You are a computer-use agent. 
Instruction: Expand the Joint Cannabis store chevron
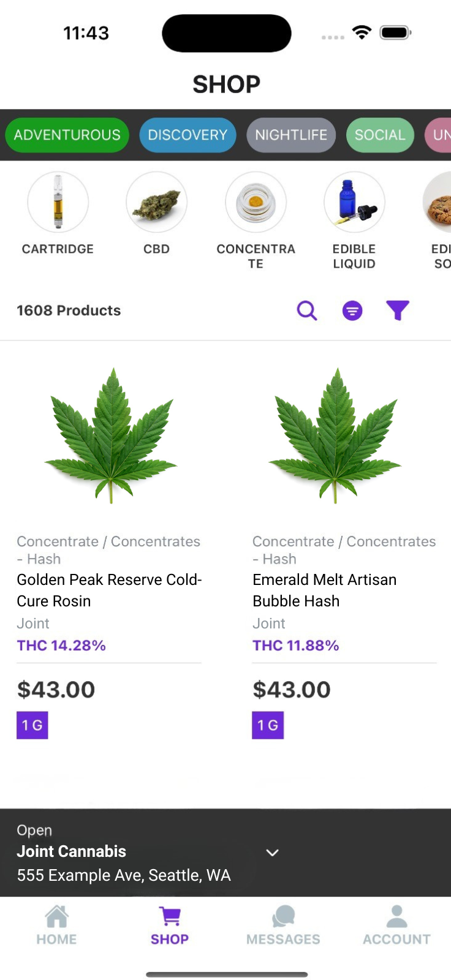273,853
